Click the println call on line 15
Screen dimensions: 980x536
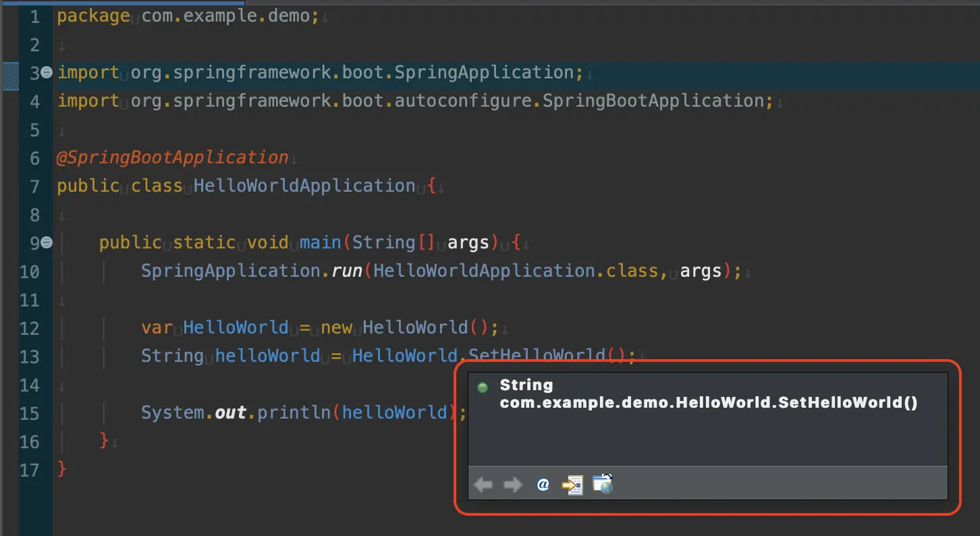(x=293, y=412)
